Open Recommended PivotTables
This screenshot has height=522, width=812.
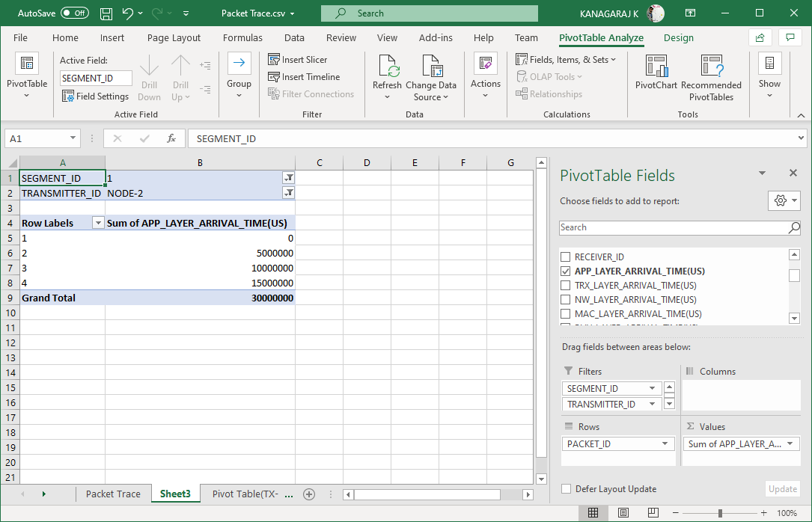point(711,78)
